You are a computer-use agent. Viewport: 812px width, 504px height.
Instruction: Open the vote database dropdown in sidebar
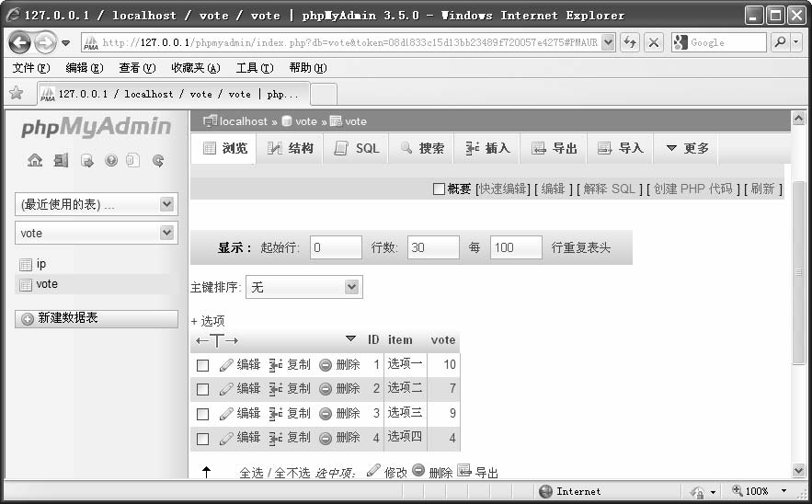[x=97, y=233]
